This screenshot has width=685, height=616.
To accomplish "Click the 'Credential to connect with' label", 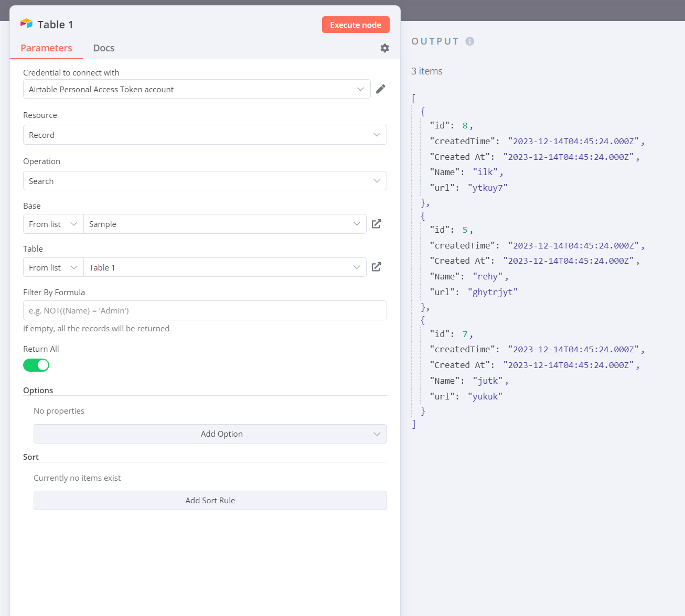I will tap(71, 73).
